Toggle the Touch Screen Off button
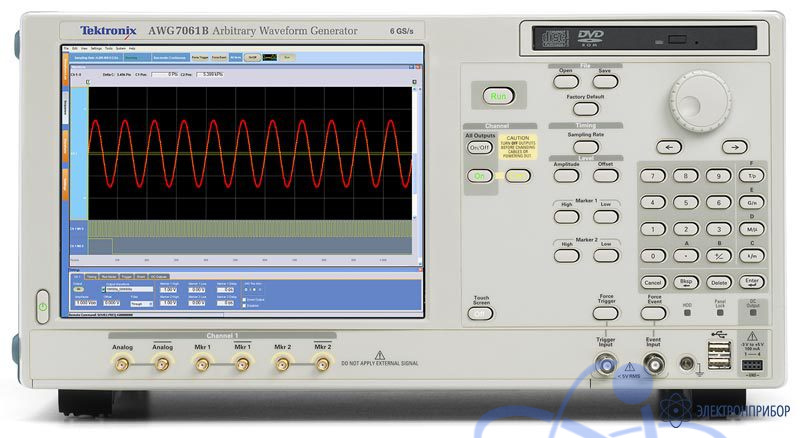 pyautogui.click(x=481, y=313)
